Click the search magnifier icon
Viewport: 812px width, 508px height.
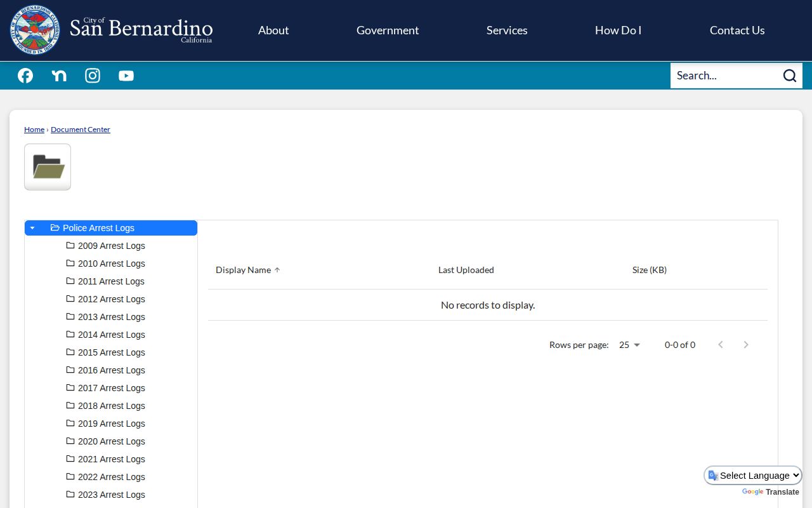point(789,76)
